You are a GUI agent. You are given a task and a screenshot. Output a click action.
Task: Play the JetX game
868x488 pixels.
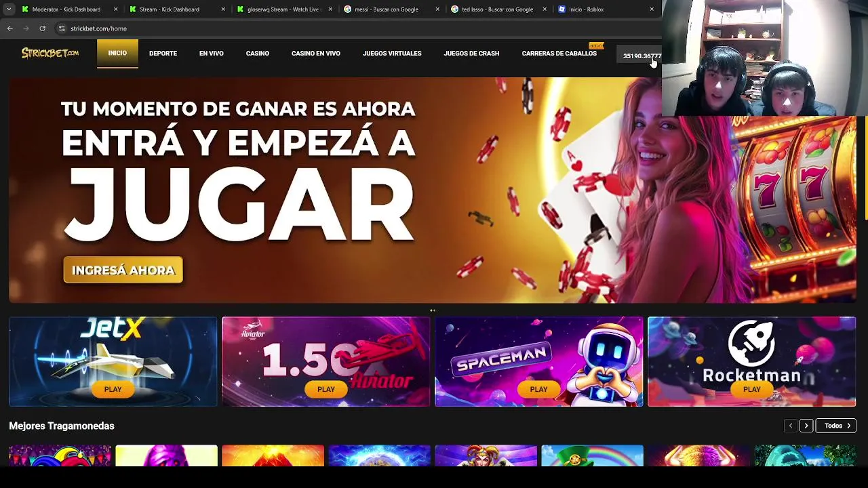113,389
